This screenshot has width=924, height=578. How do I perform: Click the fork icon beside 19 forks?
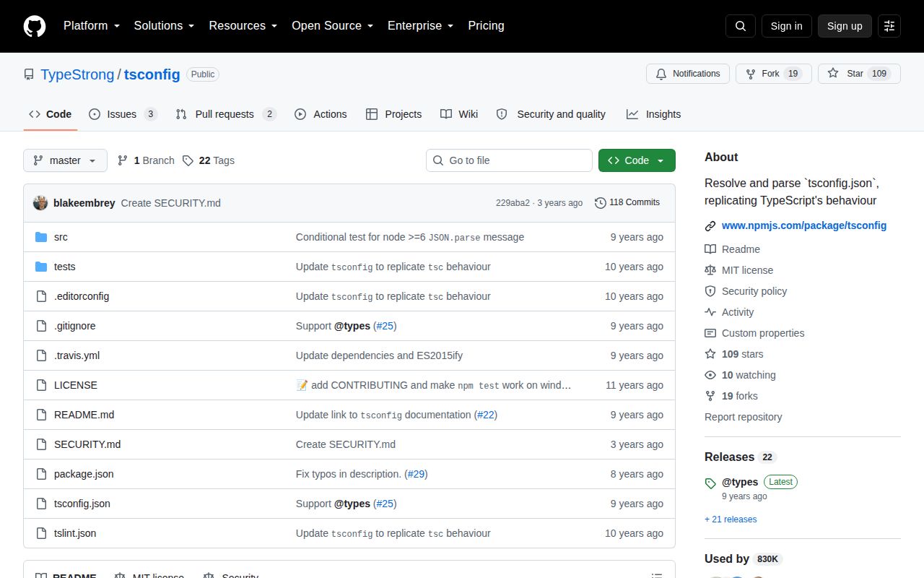[710, 396]
